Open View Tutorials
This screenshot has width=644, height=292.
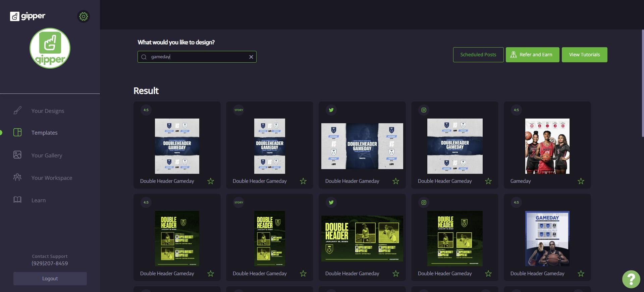click(584, 55)
